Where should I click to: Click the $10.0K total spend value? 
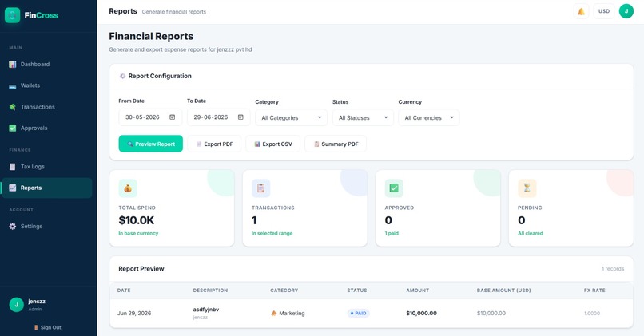click(137, 220)
